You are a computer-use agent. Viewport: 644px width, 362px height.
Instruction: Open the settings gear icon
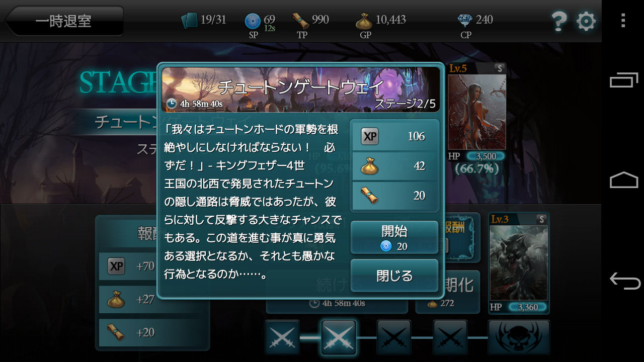coord(586,21)
